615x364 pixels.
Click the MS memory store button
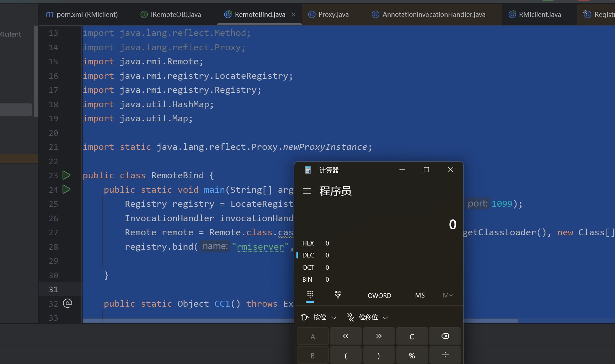tap(419, 295)
